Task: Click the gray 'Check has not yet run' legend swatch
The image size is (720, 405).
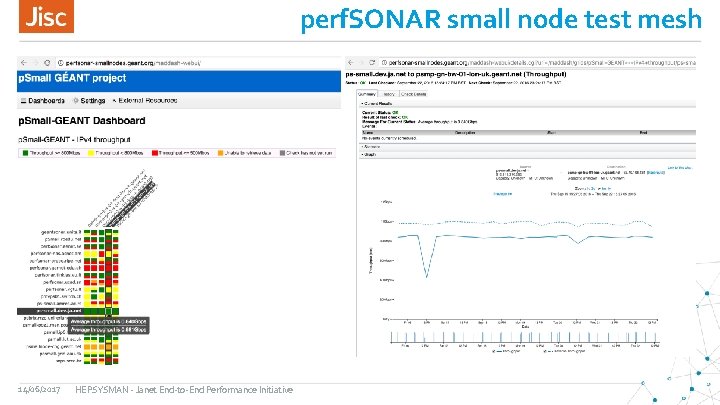Action: 282,153
